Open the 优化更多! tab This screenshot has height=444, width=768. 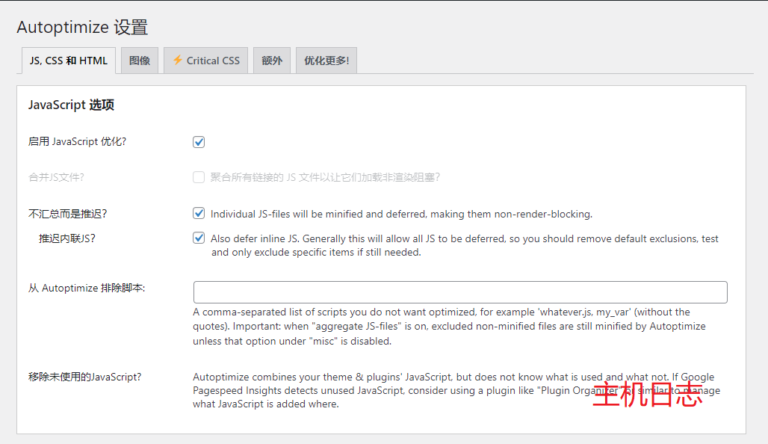tap(326, 61)
